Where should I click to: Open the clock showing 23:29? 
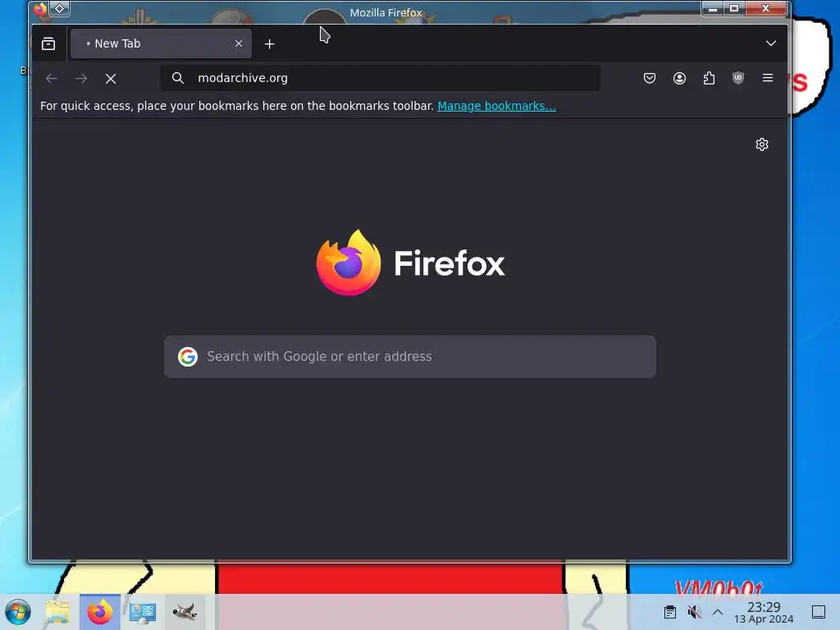pos(764,612)
